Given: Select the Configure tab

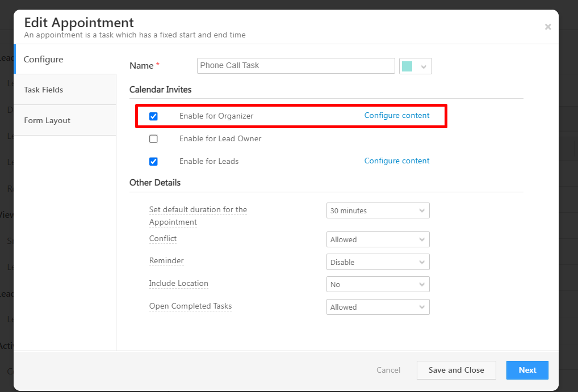Looking at the screenshot, I should point(44,60).
